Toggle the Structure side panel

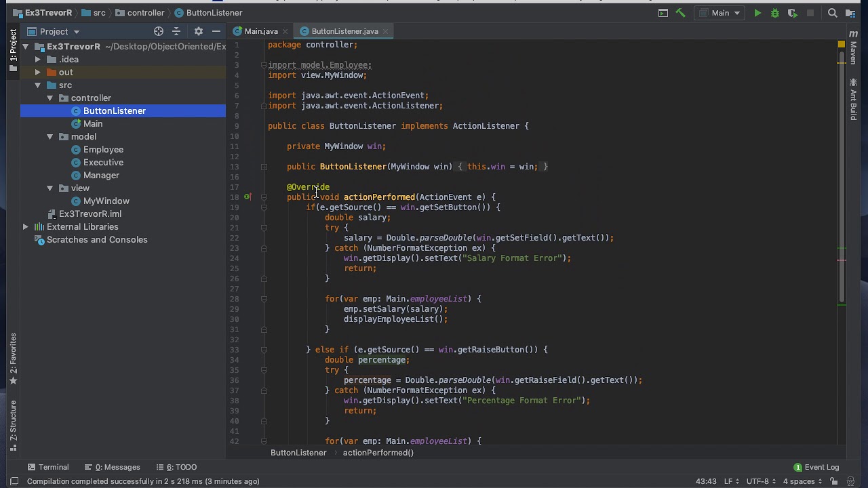coord(13,426)
